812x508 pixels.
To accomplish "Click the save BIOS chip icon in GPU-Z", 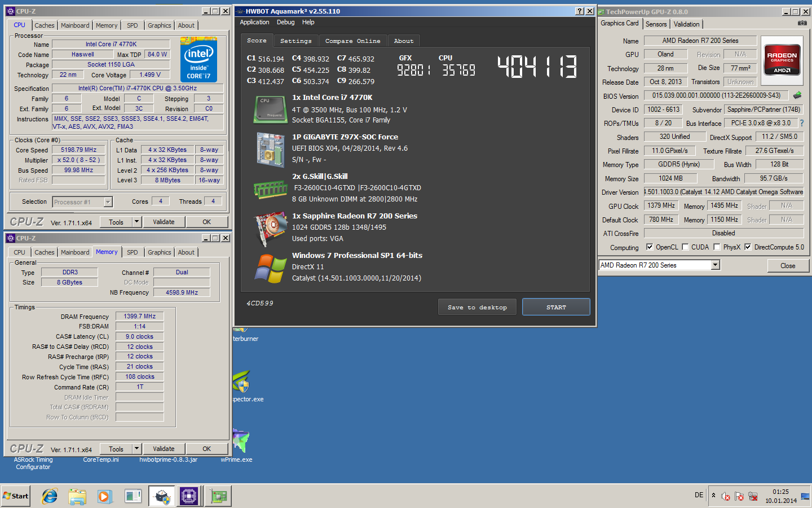I will click(x=797, y=95).
